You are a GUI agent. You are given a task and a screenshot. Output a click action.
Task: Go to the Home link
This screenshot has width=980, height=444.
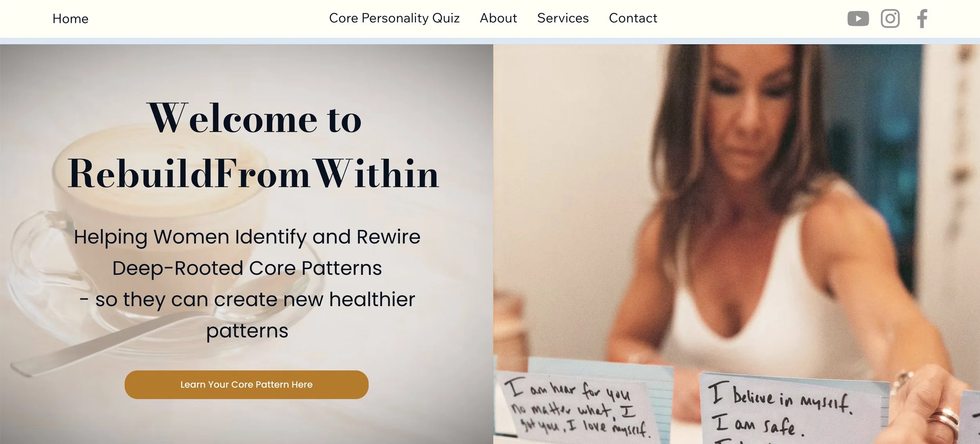coord(71,19)
